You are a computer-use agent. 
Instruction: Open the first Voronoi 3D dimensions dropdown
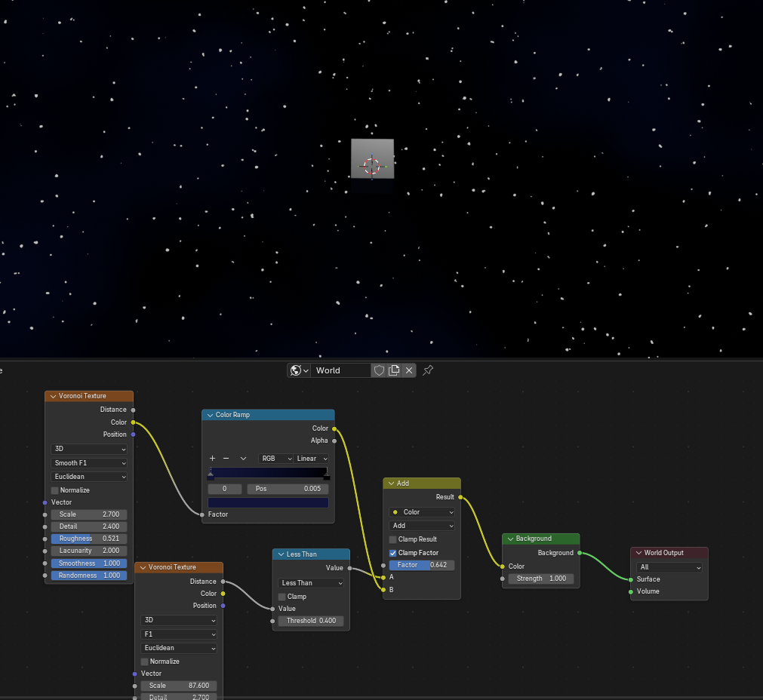(89, 449)
